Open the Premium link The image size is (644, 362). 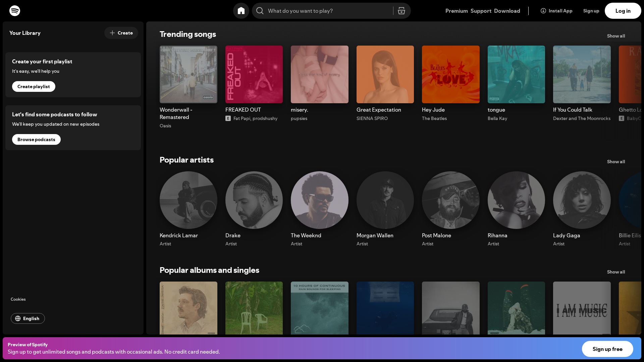pyautogui.click(x=457, y=11)
